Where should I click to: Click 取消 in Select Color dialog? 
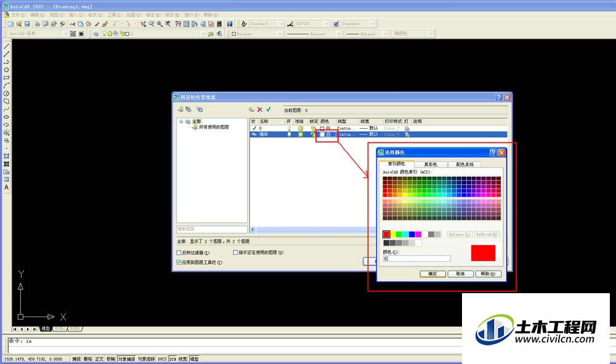[x=460, y=273]
